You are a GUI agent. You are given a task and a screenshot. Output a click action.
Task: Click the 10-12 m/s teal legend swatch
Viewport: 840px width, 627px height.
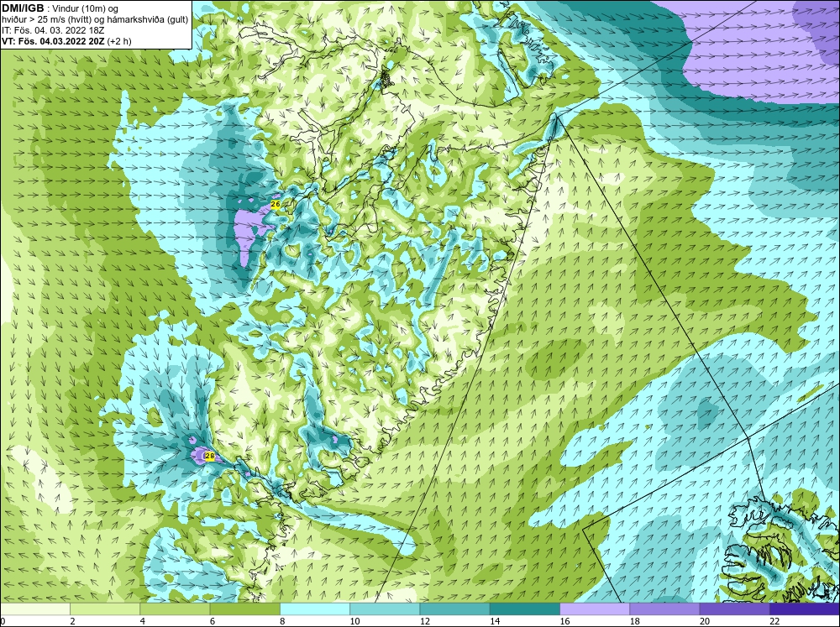385,609
